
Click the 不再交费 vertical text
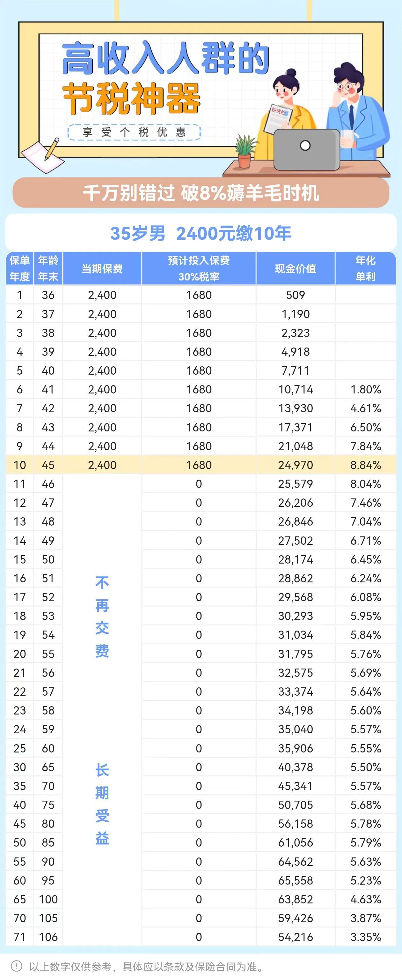pos(102,616)
